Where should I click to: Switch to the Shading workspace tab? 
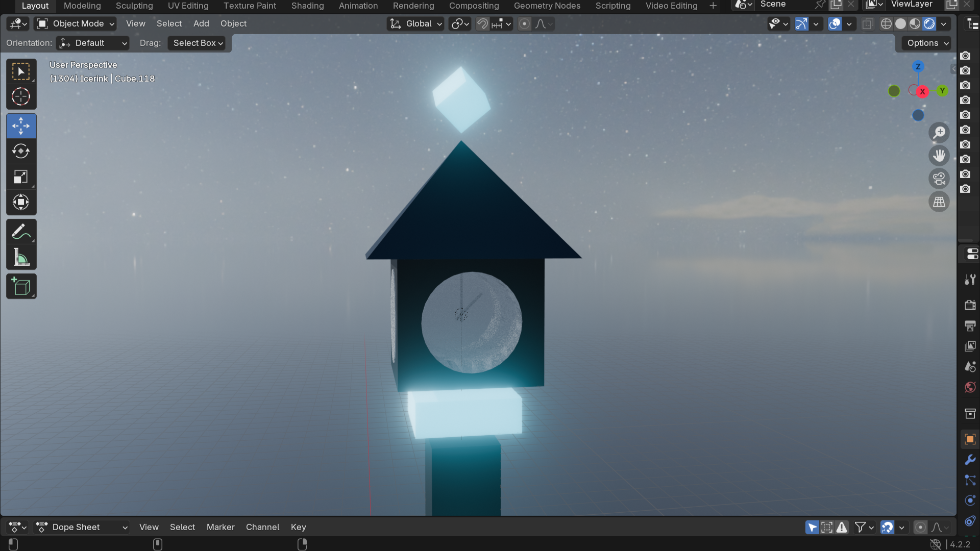tap(307, 6)
